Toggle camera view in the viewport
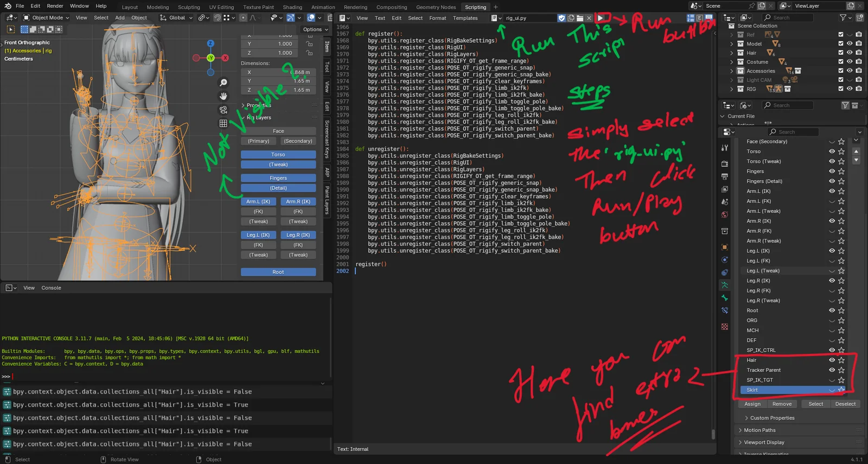Screen dimensions: 868x464 tap(223, 110)
